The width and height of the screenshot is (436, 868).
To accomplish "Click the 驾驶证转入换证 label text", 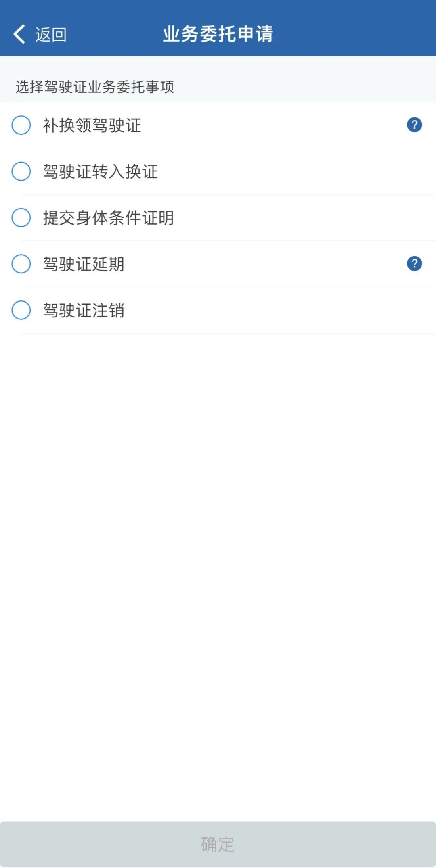I will (100, 172).
